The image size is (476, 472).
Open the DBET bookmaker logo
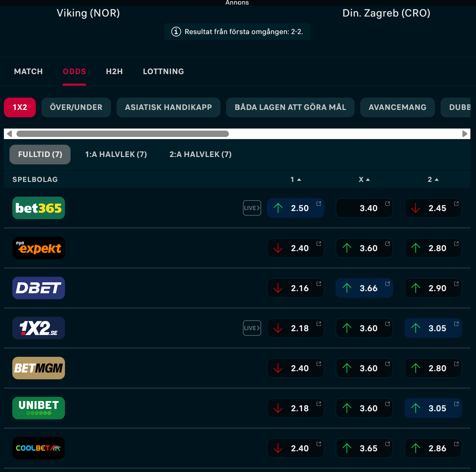[39, 288]
